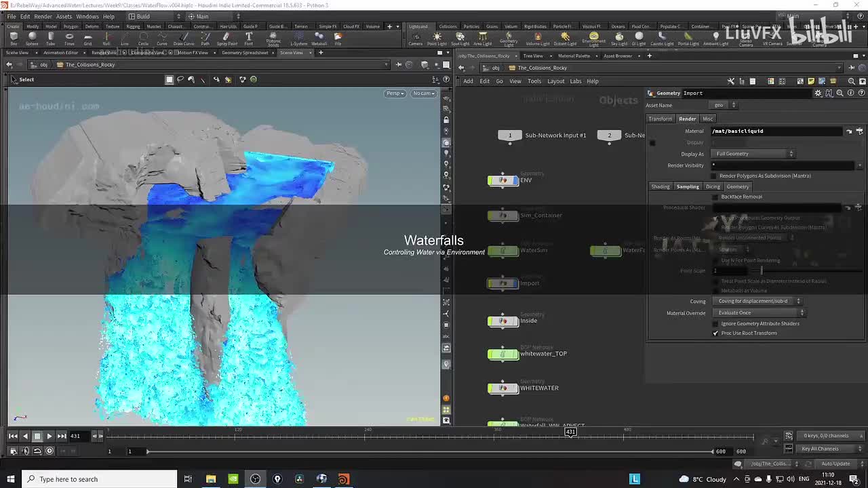The image size is (868, 488).
Task: Select the Platonic Solids shelf tool
Action: point(273,39)
